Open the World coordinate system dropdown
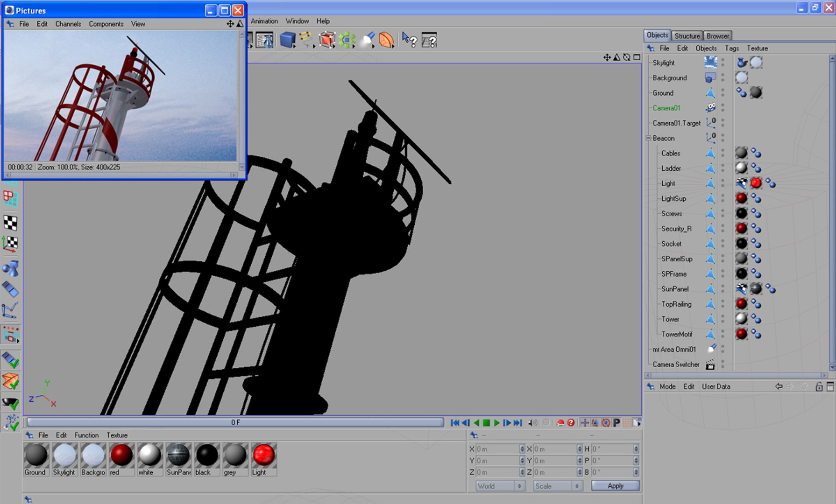 tap(500, 486)
